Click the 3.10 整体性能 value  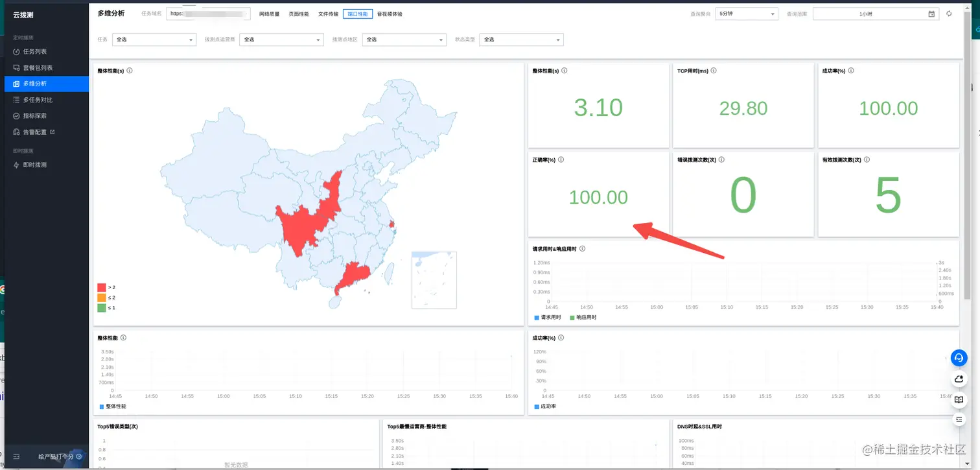[598, 108]
